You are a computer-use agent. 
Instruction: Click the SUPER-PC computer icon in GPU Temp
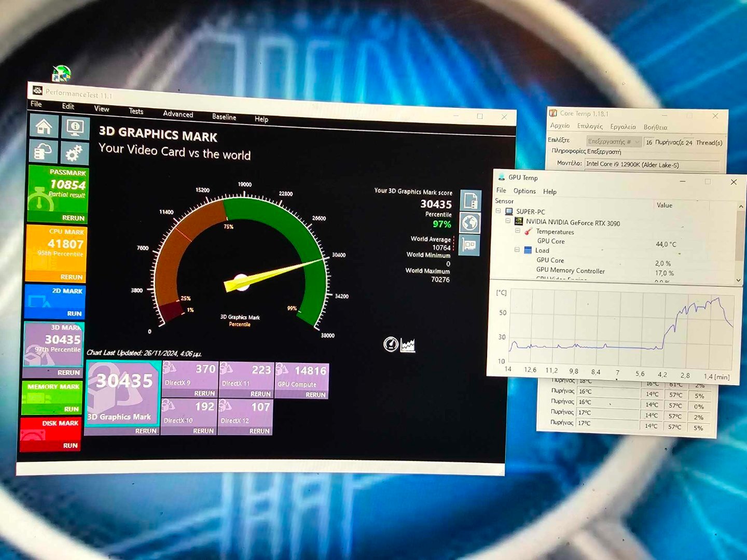tap(509, 211)
